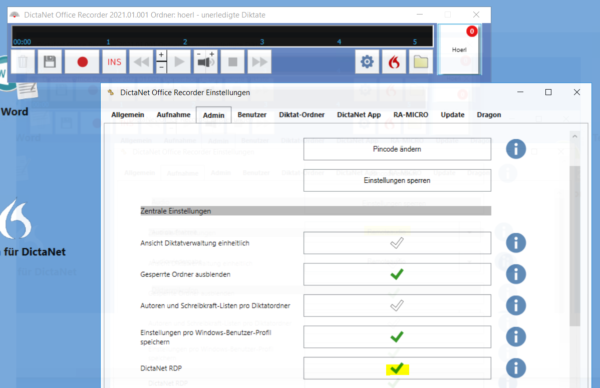The width and height of the screenshot is (600, 388).
Task: Show info for Autoren und Schreibkraft-Listen
Action: tap(515, 305)
